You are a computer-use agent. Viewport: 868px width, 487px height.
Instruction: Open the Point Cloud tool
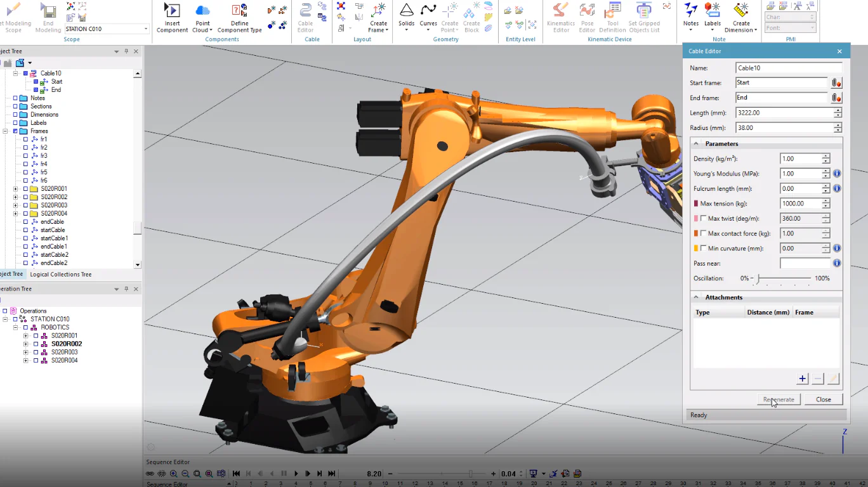point(202,11)
